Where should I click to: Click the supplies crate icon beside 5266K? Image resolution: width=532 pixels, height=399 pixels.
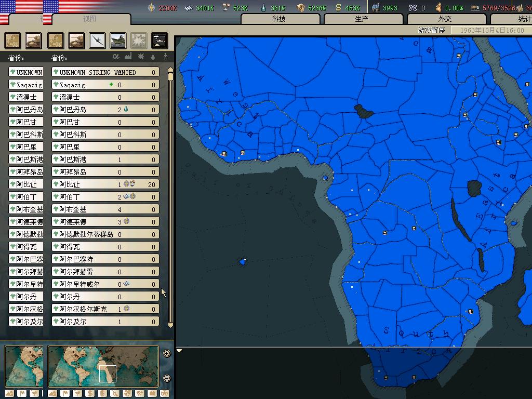(x=301, y=8)
